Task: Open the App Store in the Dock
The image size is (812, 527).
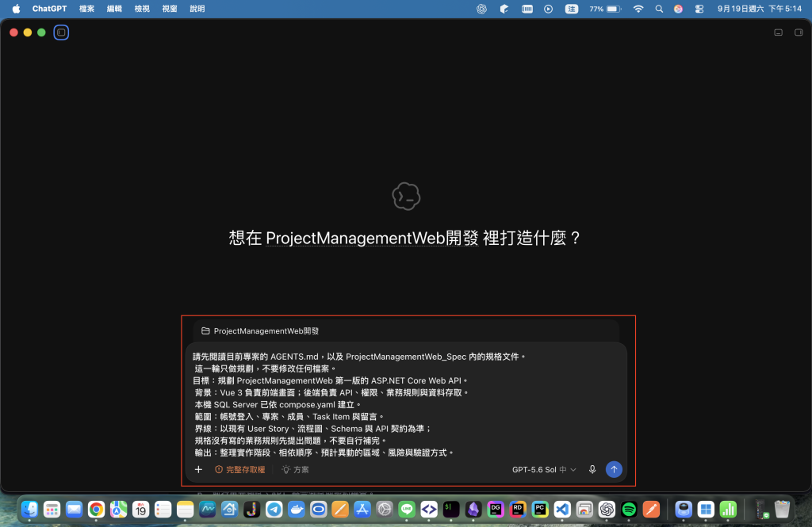Action: click(x=362, y=510)
